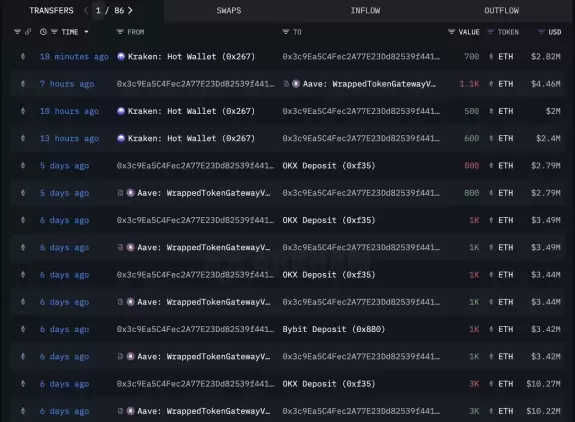The image size is (575, 422).
Task: Switch to the OUTFLOW tab
Action: tap(501, 11)
